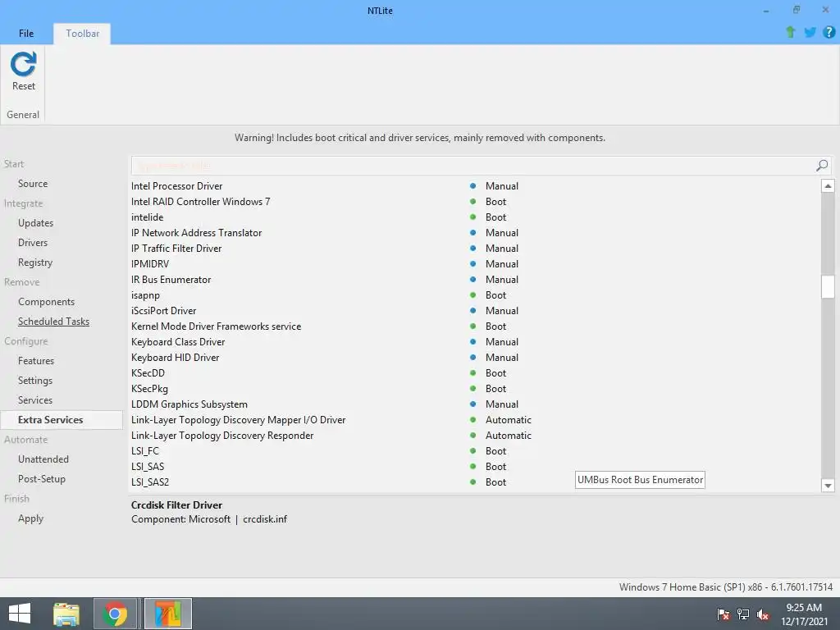Open the Registry page
The image size is (840, 630).
coord(35,262)
